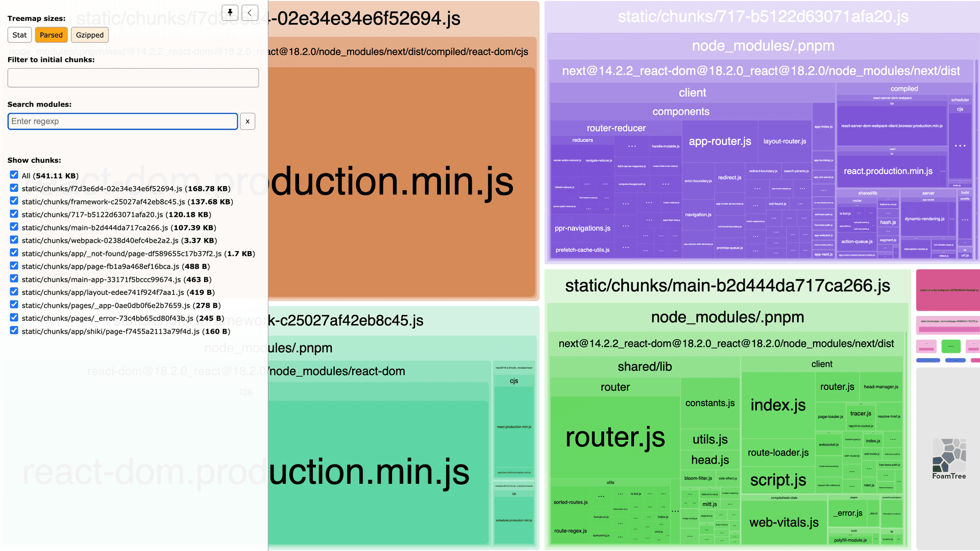Click head-manager.js treemap block
Image resolution: width=980 pixels, height=551 pixels.
click(881, 387)
